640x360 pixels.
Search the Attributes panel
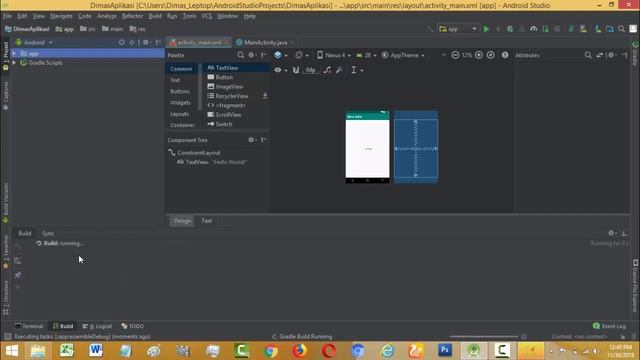[x=588, y=55]
